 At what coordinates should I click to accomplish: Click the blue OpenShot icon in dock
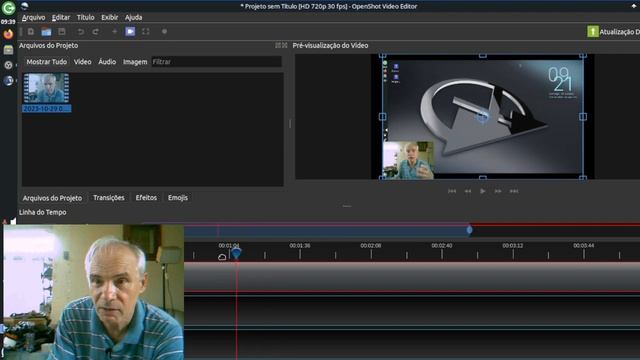point(8,80)
